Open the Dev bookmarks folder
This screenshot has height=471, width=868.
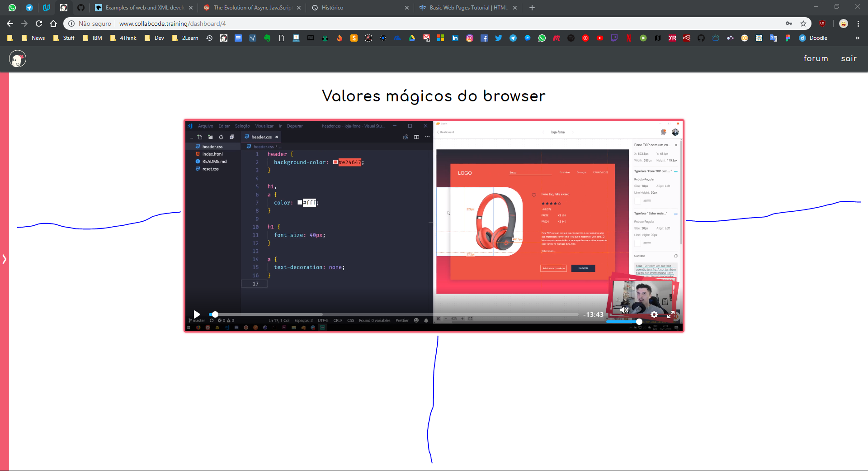click(x=154, y=38)
